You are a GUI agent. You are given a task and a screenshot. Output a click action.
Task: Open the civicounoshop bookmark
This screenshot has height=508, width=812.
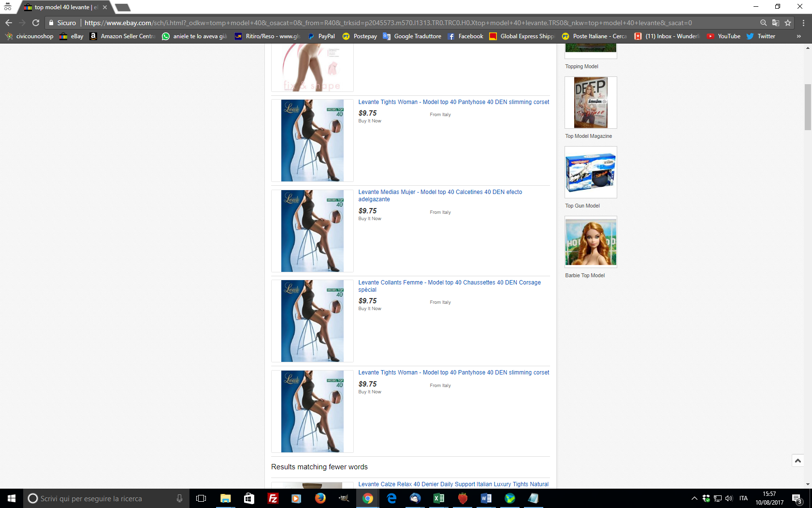29,36
